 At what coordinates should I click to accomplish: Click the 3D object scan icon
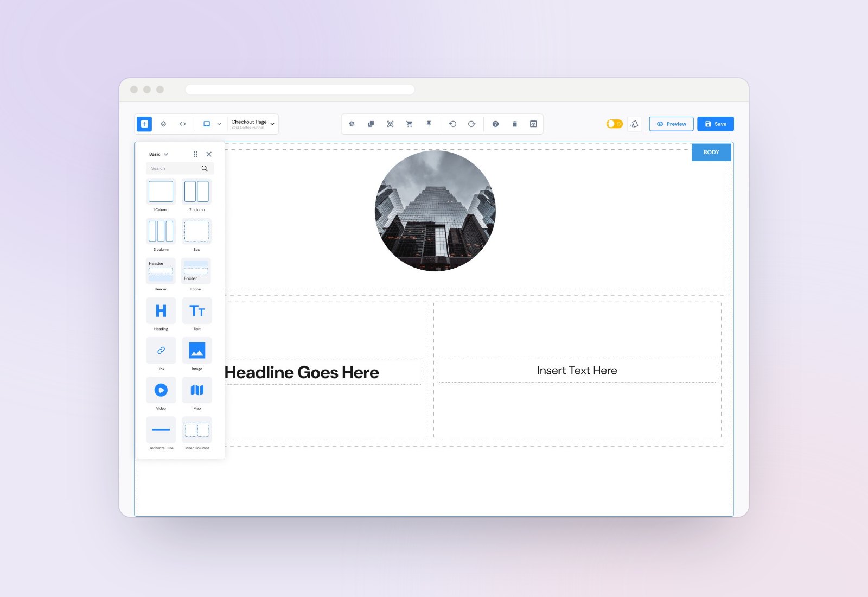[x=390, y=124]
